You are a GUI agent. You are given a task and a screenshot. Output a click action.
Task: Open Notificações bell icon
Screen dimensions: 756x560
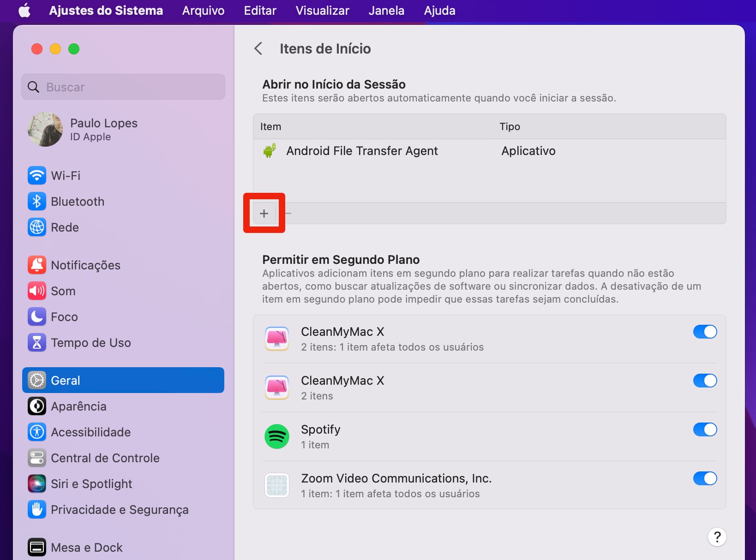(x=37, y=265)
